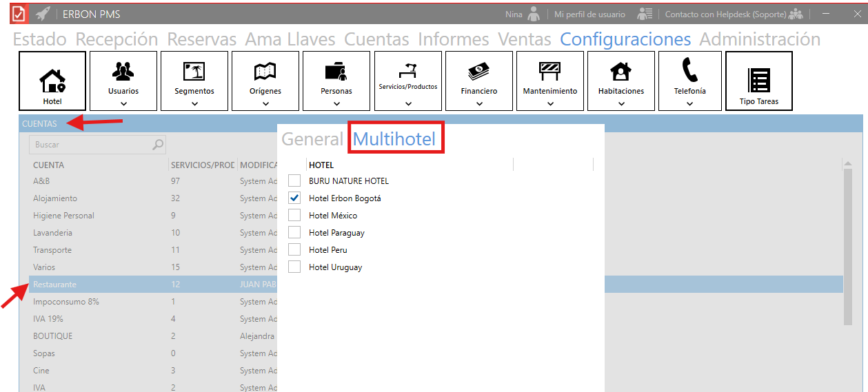
Task: Click the Financiero money icon
Action: click(x=478, y=71)
